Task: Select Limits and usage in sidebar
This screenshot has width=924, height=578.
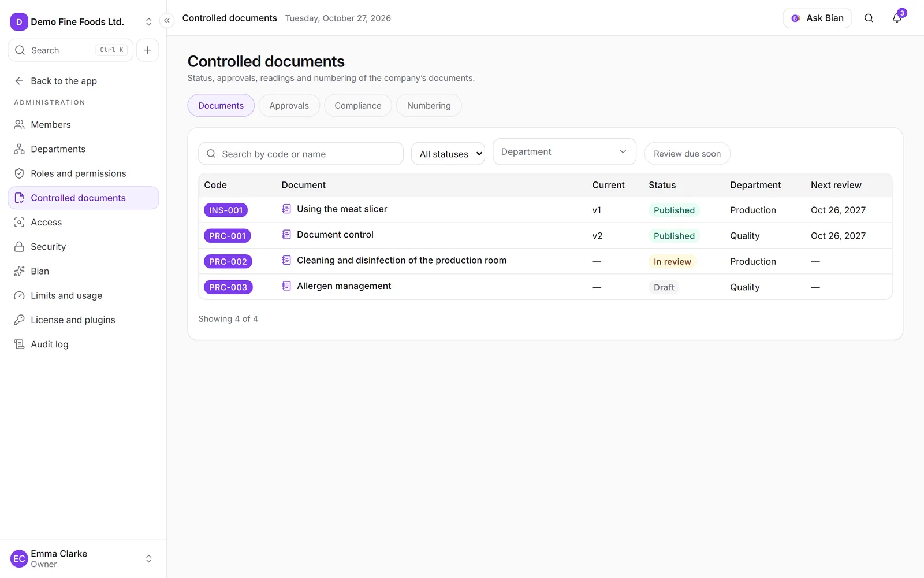Action: point(83,295)
